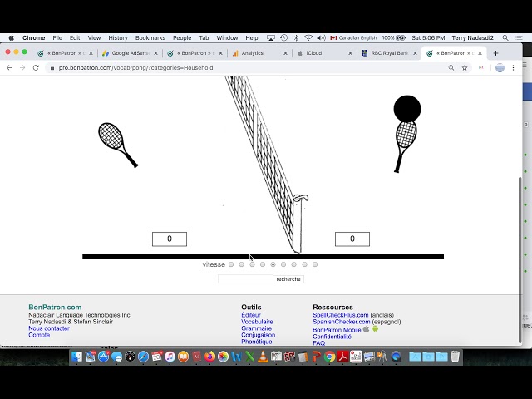Open the Trash in the dock
The image size is (532, 399).
point(455,357)
